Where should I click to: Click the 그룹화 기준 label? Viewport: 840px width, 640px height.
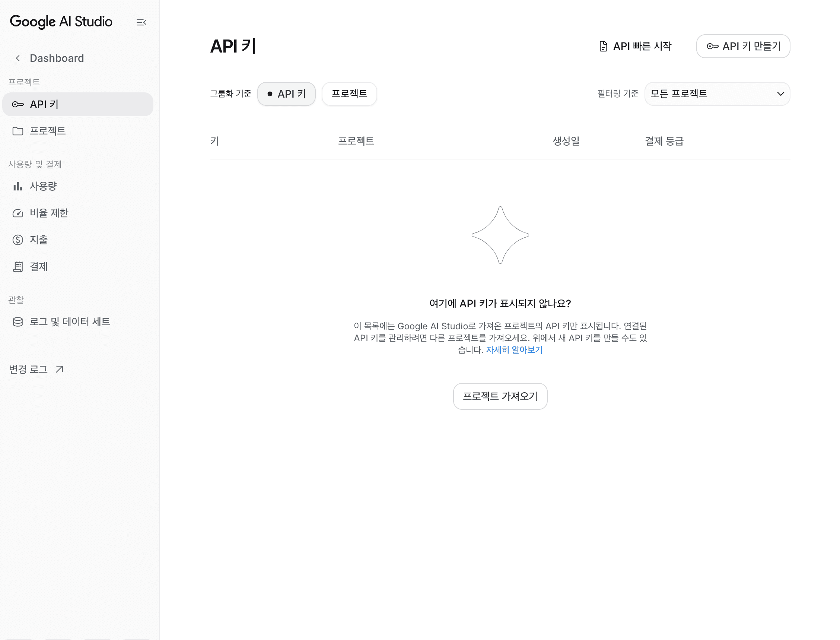click(230, 94)
